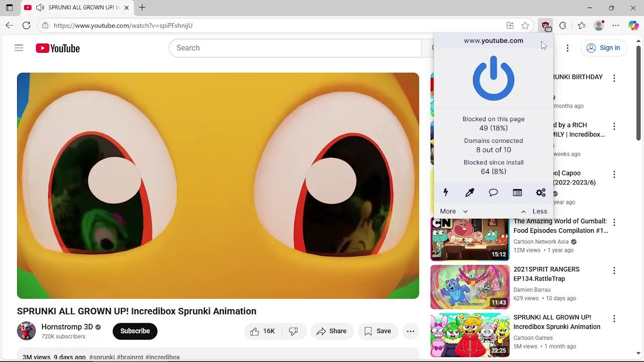Viewport: 644px width, 362px height.
Task: Click the video title text
Action: [x=137, y=311]
